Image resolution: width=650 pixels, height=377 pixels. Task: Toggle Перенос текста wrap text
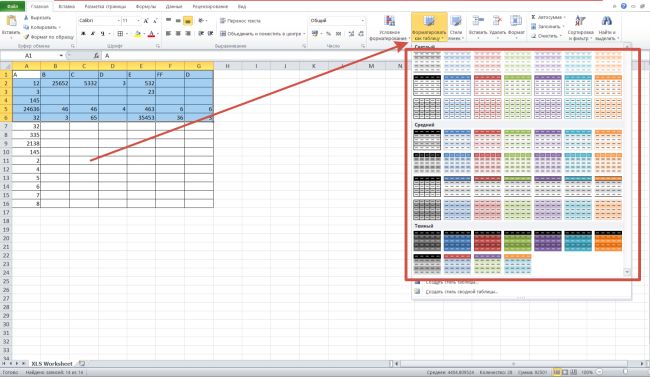tap(240, 21)
